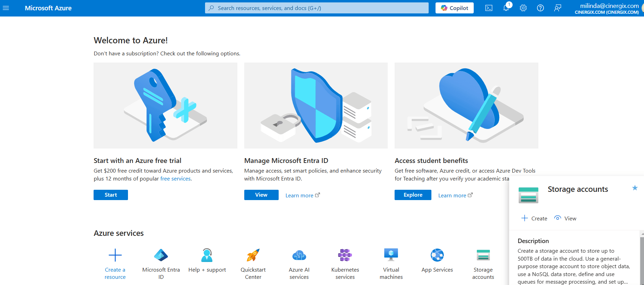Open account menu milinda@cinergix.com
644x285 pixels.
coord(607,8)
